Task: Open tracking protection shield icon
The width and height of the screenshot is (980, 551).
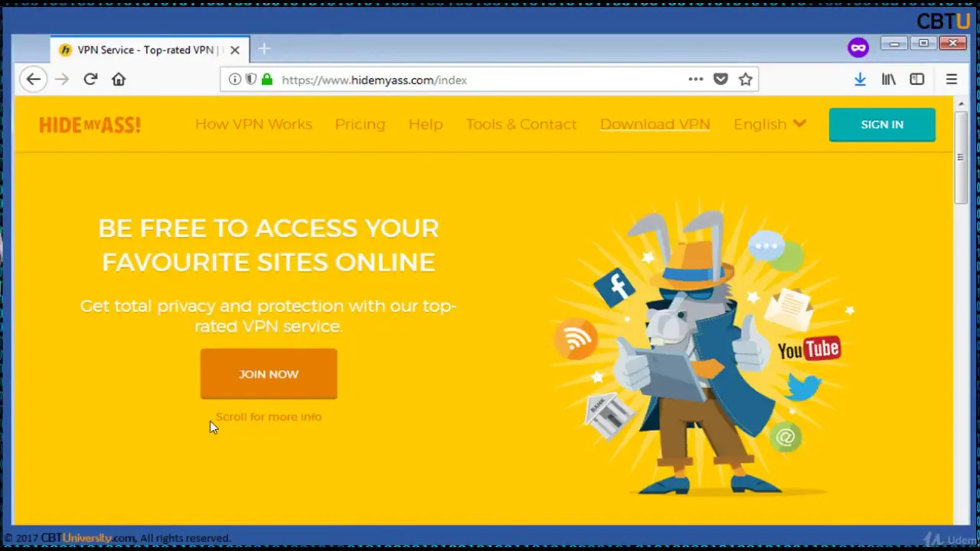Action: [x=251, y=80]
